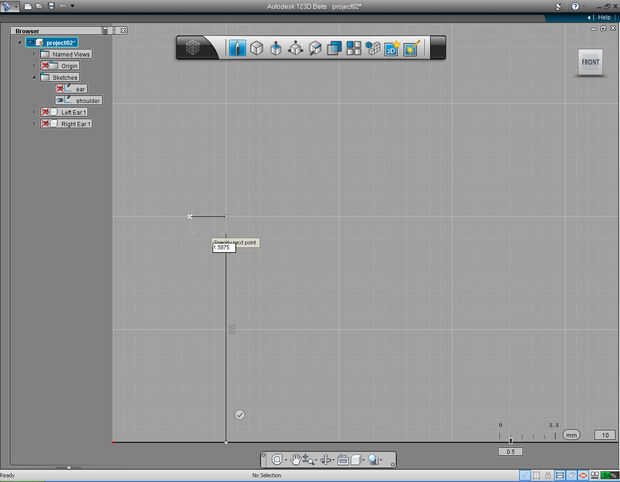Toggle visibility of Origin folder
Screen dimensions: 620x482
(x=45, y=66)
